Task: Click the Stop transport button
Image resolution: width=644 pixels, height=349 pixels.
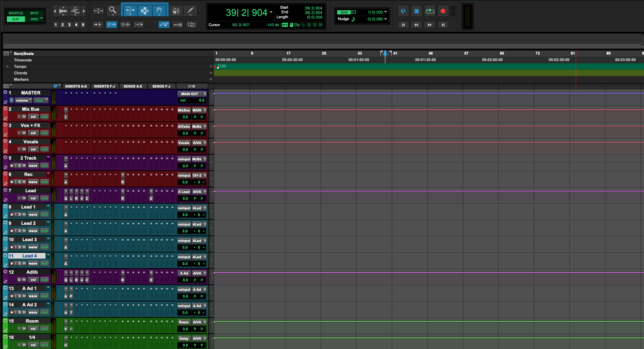Action: (x=416, y=11)
